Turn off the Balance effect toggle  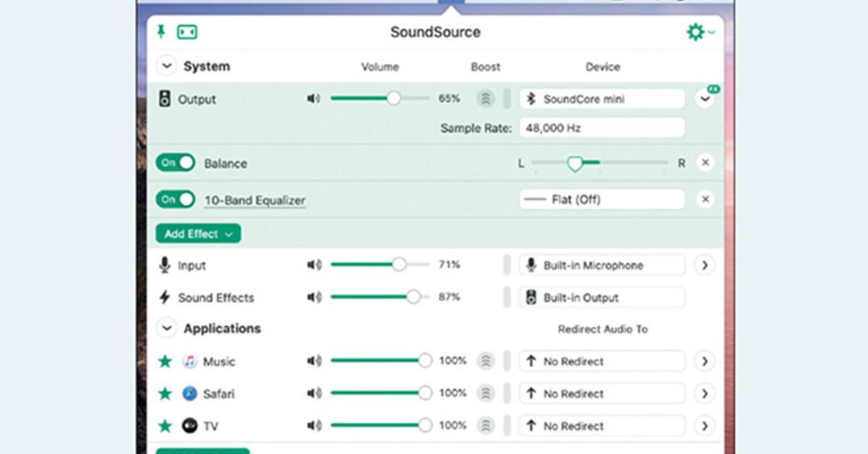pyautogui.click(x=175, y=163)
